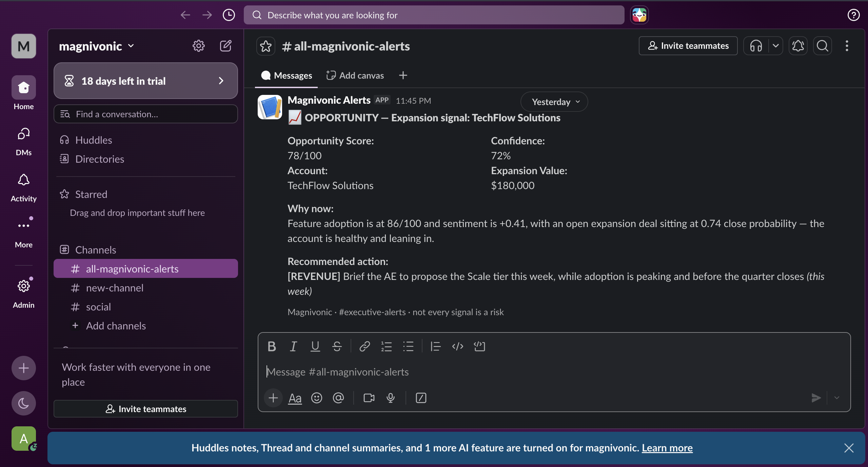Open schedule send options dropdown
The height and width of the screenshot is (467, 868).
[x=836, y=398]
